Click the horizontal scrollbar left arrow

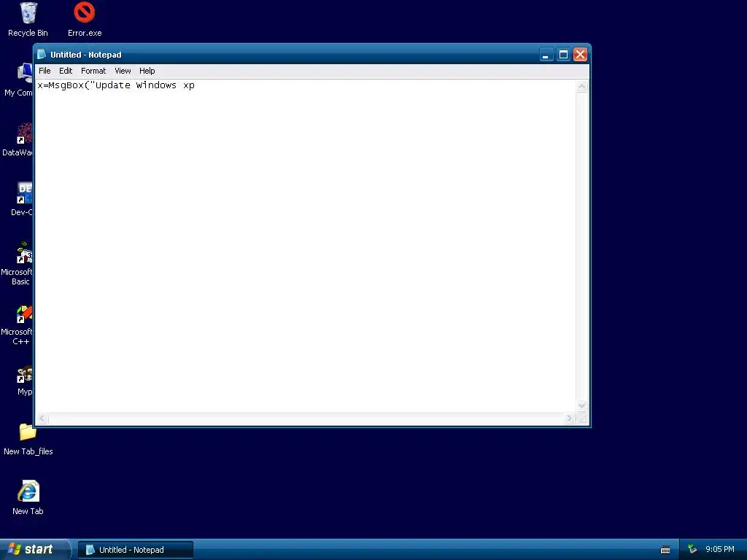pyautogui.click(x=42, y=419)
